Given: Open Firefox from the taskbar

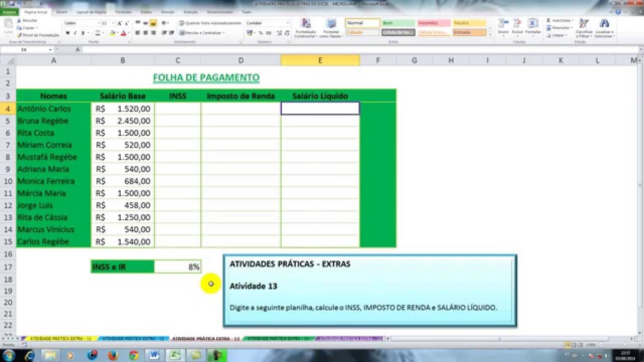Looking at the screenshot, I should coord(113,355).
